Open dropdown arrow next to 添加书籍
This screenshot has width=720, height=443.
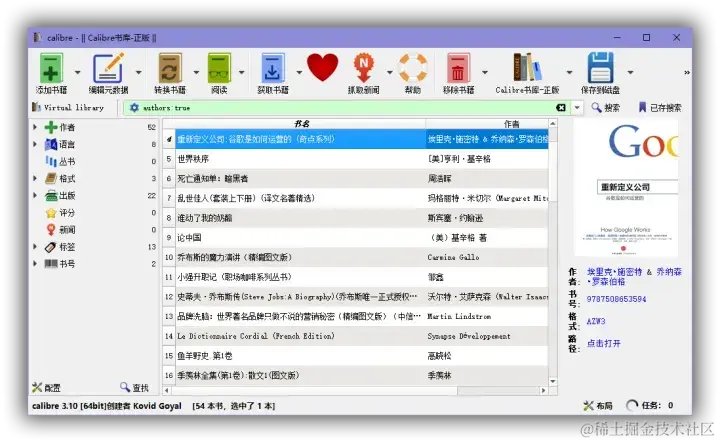point(77,72)
